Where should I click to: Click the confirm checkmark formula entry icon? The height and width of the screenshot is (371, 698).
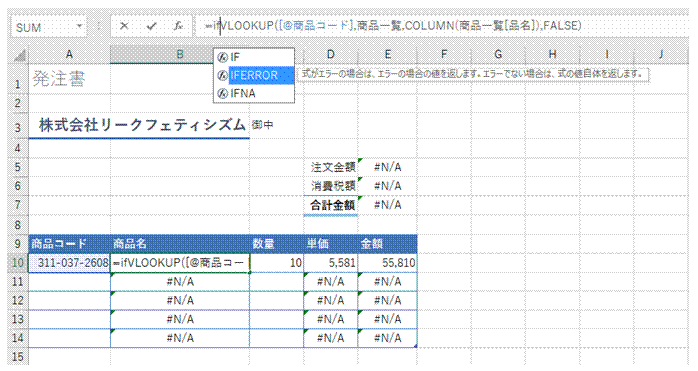coord(151,26)
